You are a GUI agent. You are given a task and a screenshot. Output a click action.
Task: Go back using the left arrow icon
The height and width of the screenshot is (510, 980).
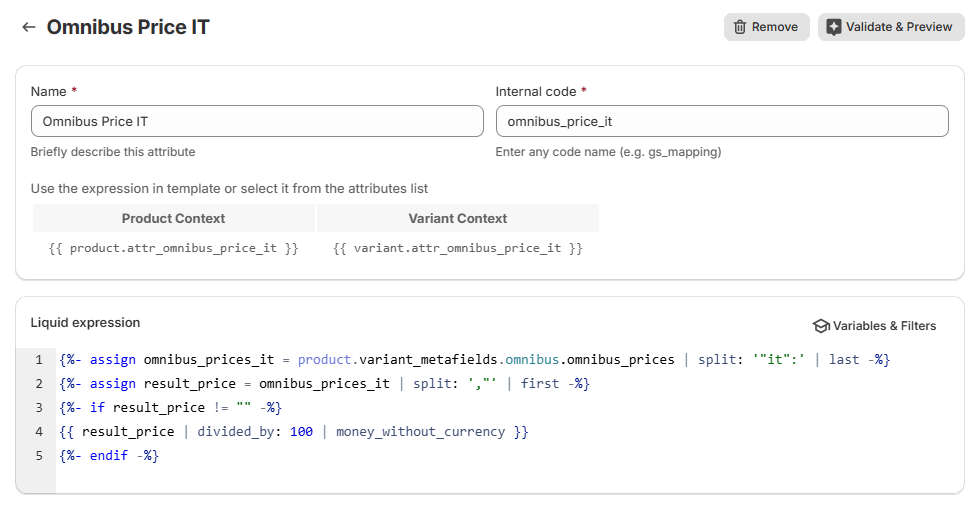pyautogui.click(x=29, y=27)
